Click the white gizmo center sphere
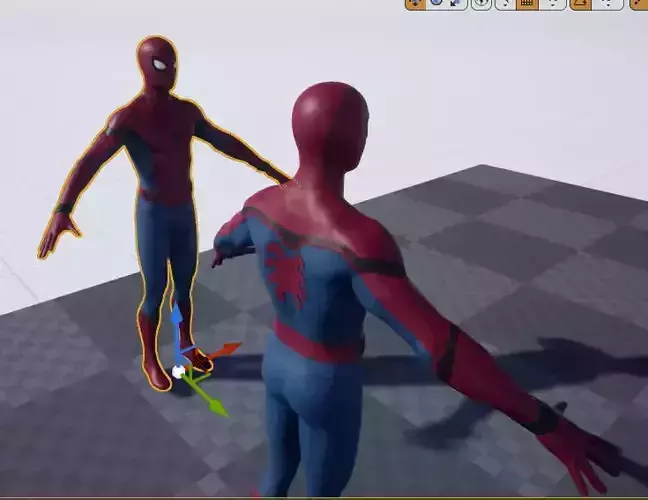648x500 pixels. pos(178,371)
